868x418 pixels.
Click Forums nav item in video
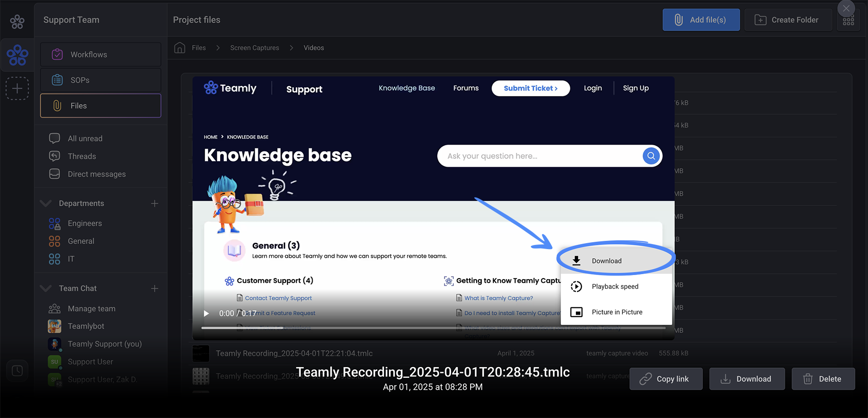pos(466,88)
